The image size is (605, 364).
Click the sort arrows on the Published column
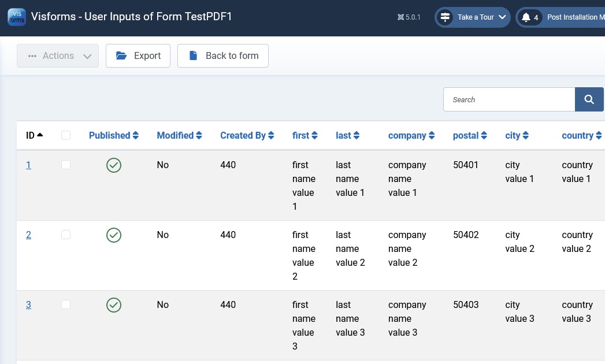135,135
